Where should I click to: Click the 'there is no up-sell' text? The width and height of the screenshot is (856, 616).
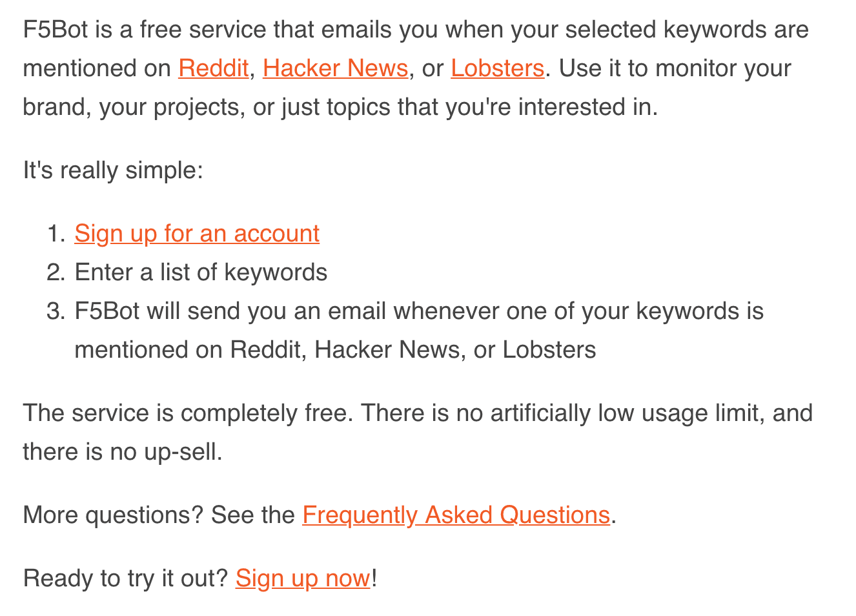coord(123,452)
